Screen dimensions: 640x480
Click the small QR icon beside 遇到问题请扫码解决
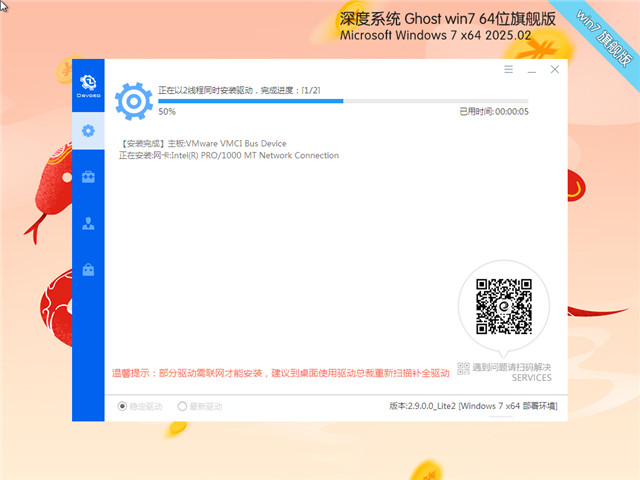click(x=463, y=368)
